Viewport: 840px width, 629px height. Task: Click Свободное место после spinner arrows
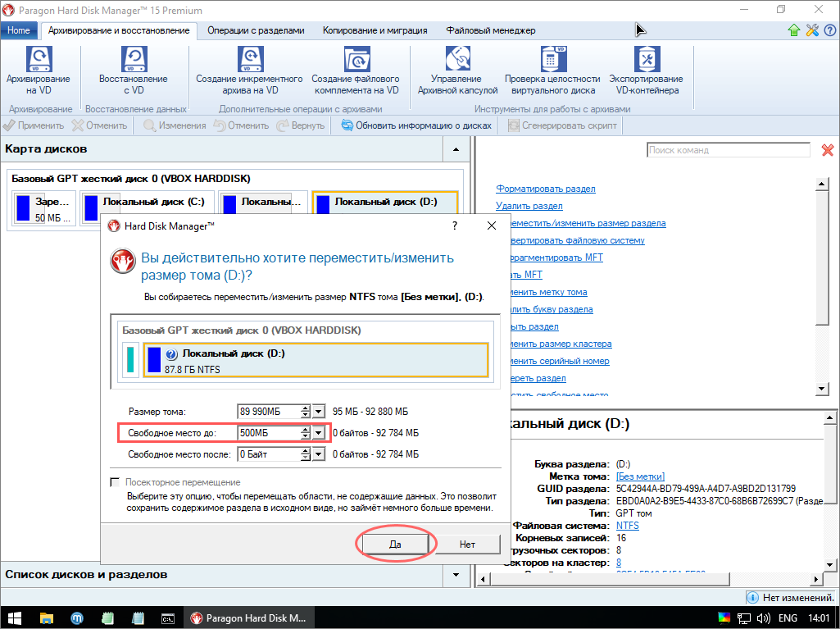pos(306,454)
